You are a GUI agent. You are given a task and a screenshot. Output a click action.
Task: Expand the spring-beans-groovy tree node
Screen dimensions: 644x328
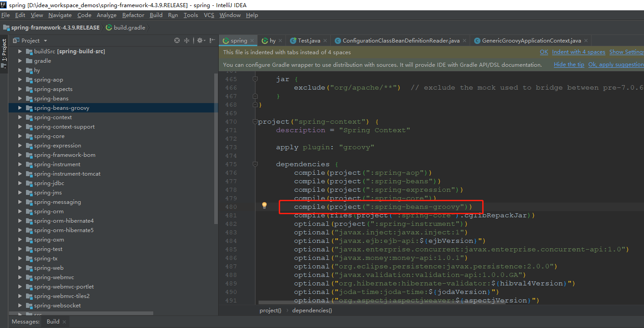click(20, 108)
